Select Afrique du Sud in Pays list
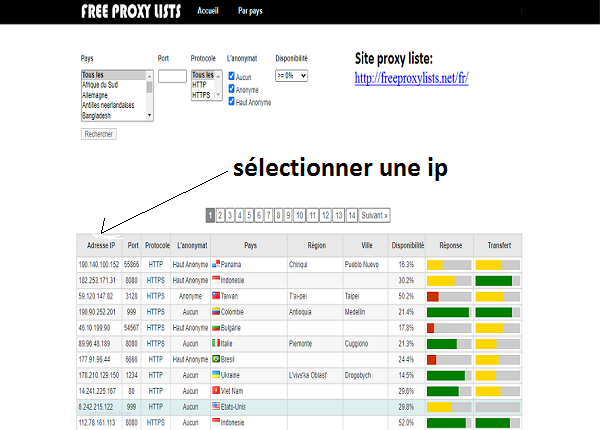This screenshot has height=430, width=600. (114, 85)
